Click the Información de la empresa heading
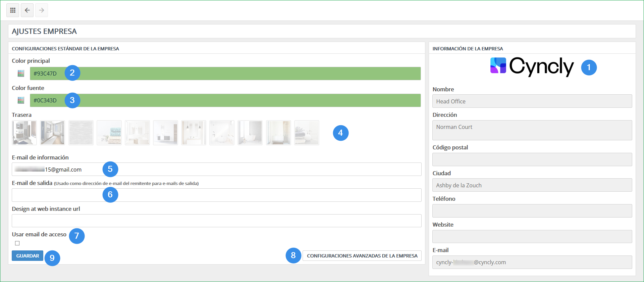Image resolution: width=644 pixels, height=282 pixels. (x=468, y=49)
